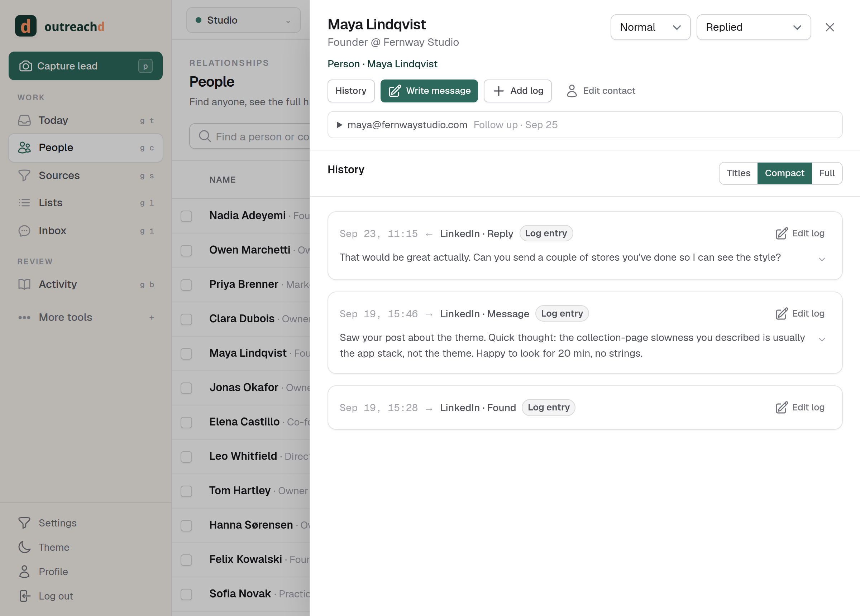The height and width of the screenshot is (616, 860).
Task: Close the Maya Lindqvist panel
Action: coord(830,27)
